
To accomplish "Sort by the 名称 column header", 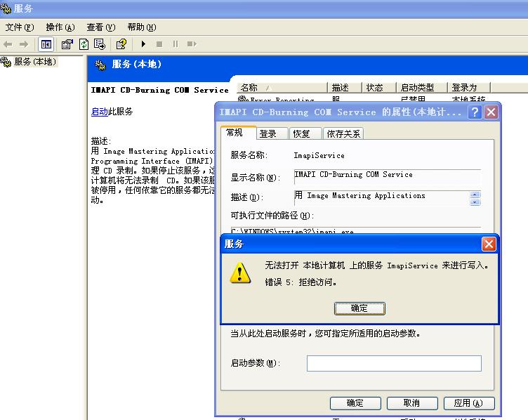I will pos(282,88).
